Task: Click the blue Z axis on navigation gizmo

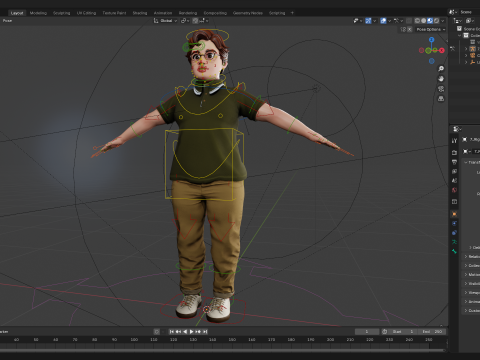Action: 432,40
